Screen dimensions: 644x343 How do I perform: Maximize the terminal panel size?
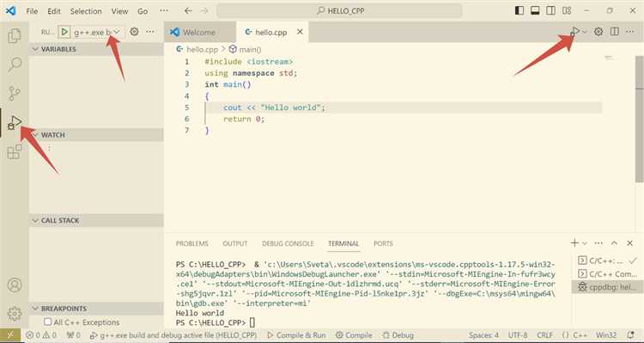pos(614,243)
